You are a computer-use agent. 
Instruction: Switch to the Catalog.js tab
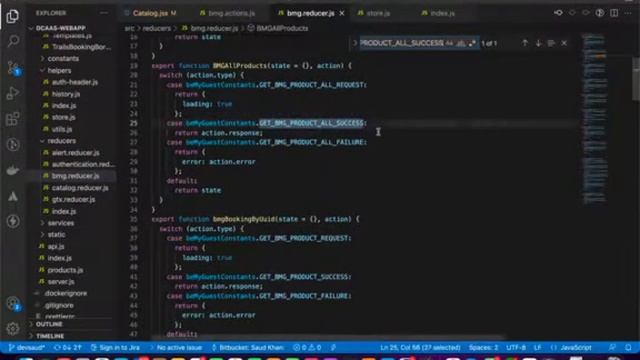tap(150, 13)
